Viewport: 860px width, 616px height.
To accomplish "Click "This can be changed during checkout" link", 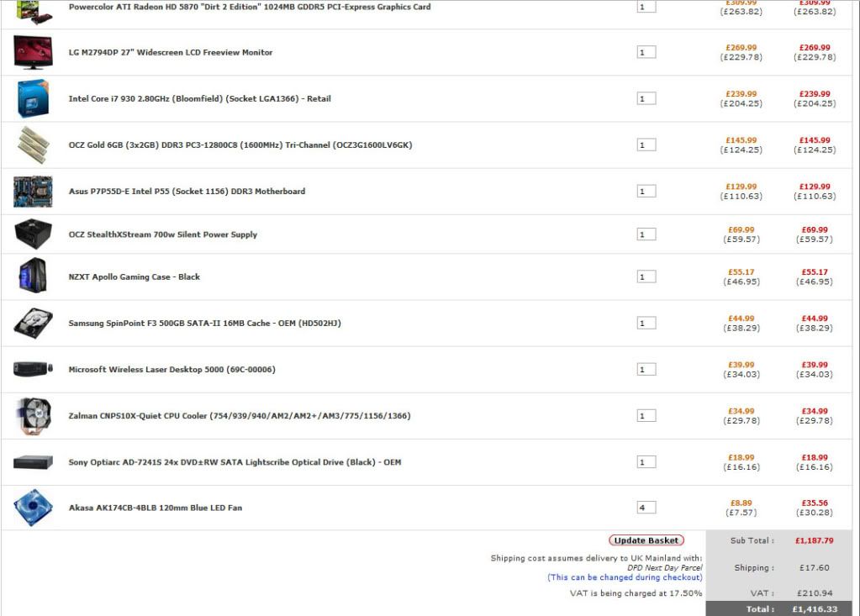I will click(625, 577).
